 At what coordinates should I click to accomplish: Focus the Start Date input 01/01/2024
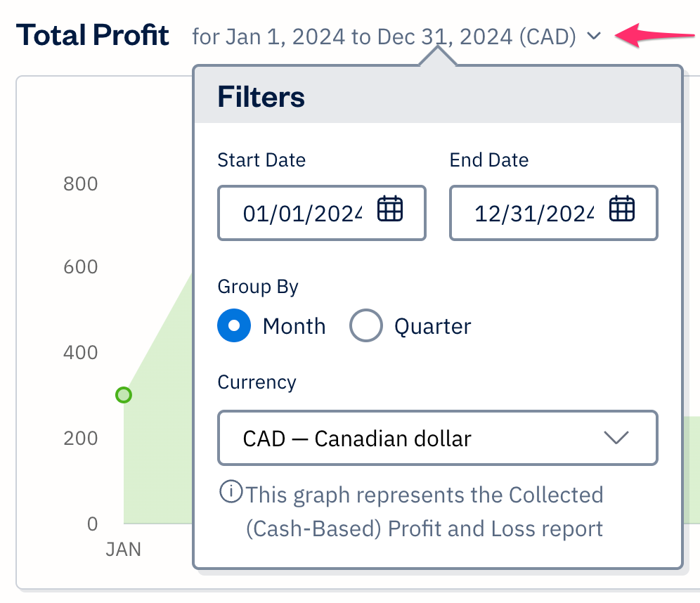click(x=302, y=213)
